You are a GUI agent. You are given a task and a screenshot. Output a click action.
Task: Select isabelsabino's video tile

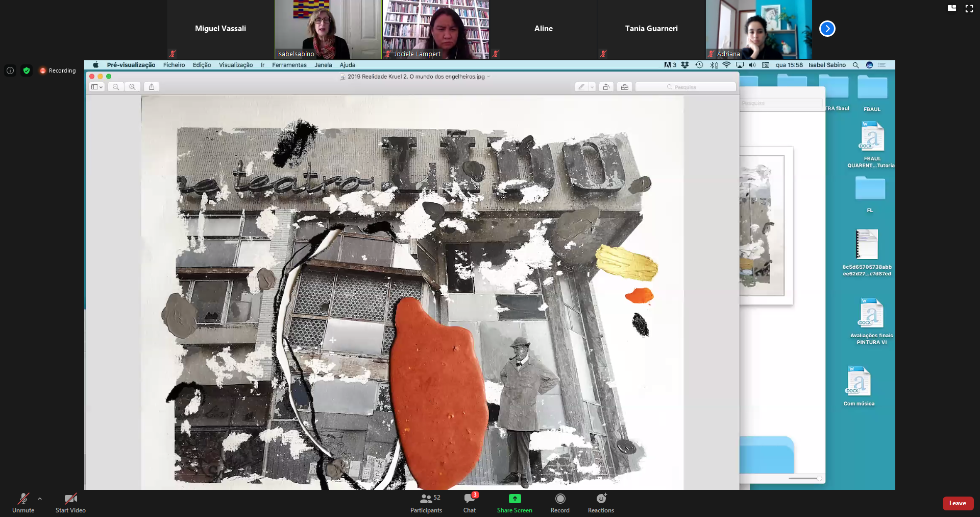(x=328, y=29)
